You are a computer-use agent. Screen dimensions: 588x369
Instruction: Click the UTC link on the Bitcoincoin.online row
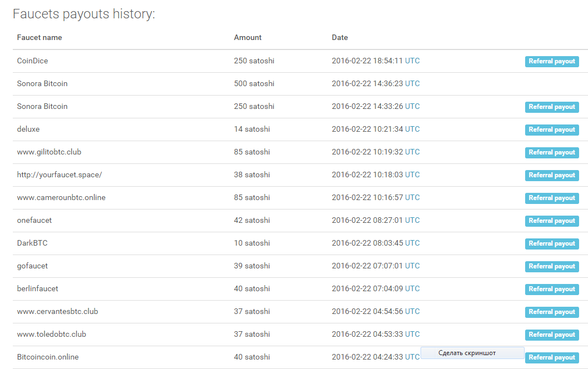coord(412,357)
